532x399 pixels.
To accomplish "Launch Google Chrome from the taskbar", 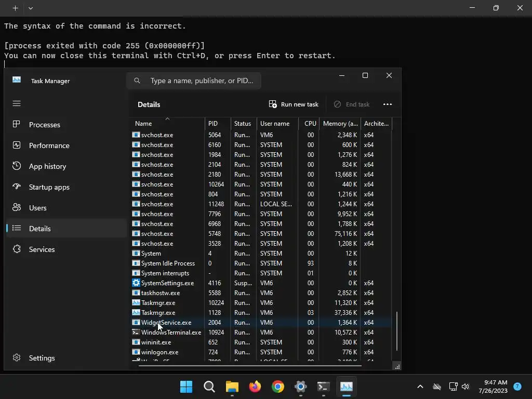I will click(278, 387).
